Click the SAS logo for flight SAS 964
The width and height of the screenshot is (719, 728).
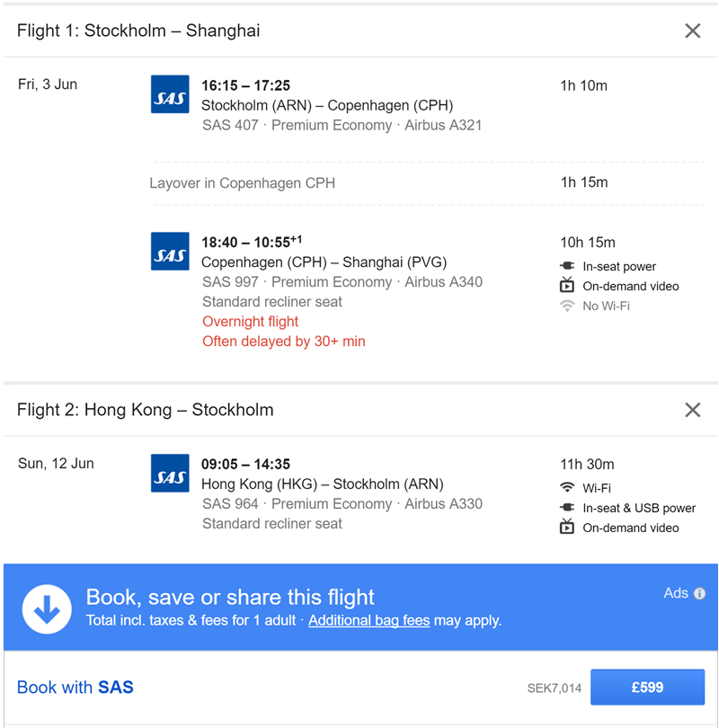point(170,473)
